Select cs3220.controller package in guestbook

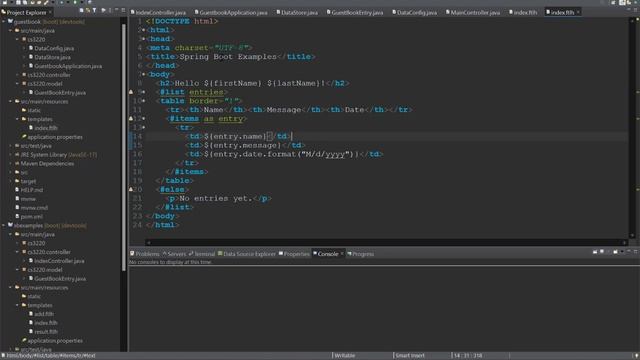pos(49,75)
